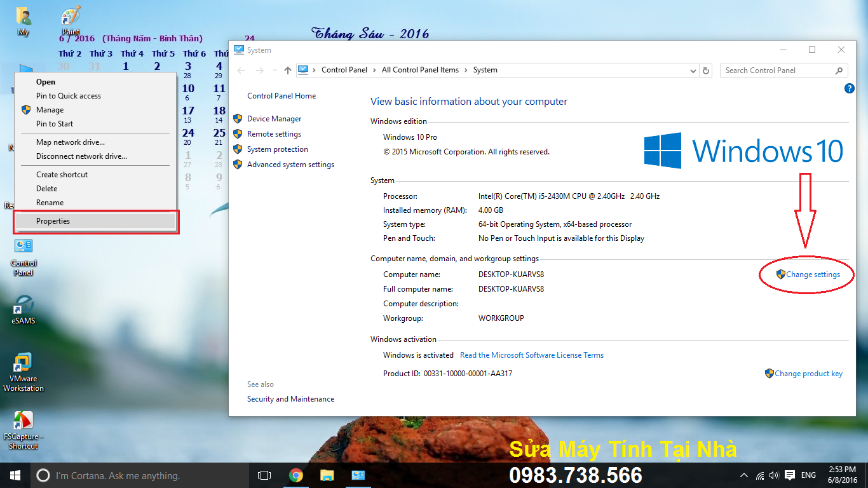Open the Windows Start menu
868x488 pixels.
[x=15, y=475]
